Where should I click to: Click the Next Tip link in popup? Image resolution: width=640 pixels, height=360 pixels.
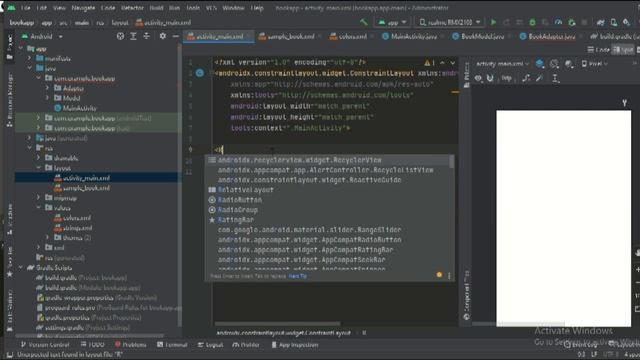(298, 276)
